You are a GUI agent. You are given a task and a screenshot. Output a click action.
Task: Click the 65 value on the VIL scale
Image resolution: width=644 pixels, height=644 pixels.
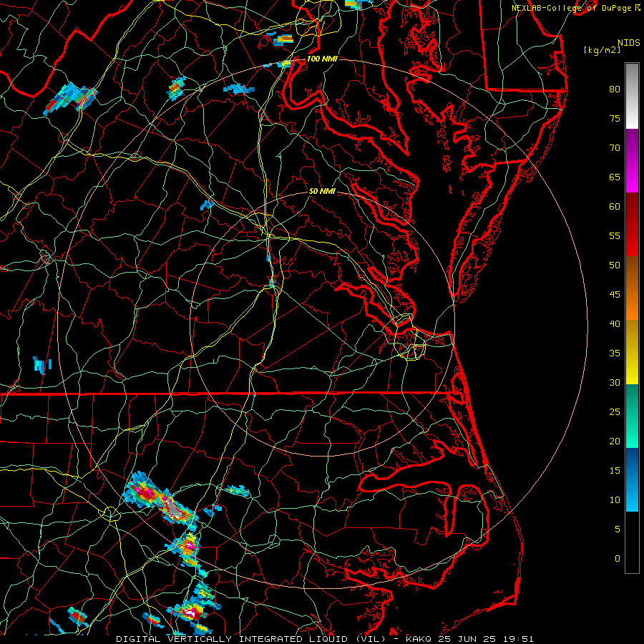(x=615, y=177)
